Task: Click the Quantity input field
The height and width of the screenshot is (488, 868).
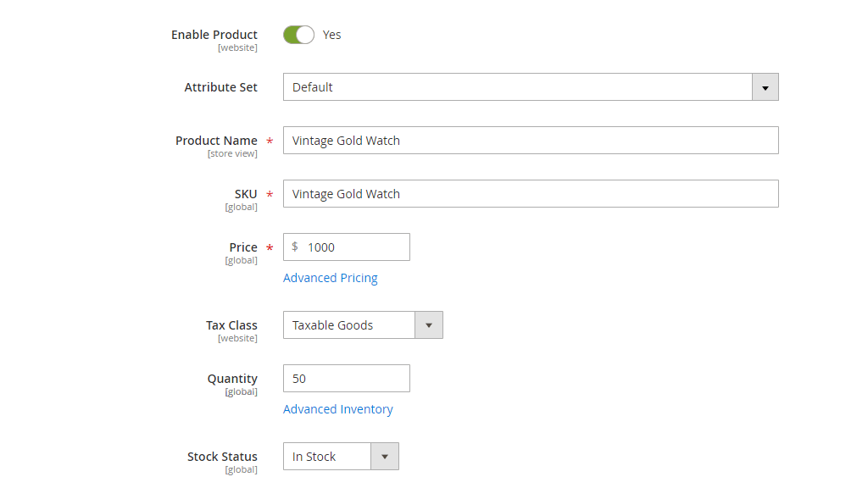Action: (x=347, y=379)
